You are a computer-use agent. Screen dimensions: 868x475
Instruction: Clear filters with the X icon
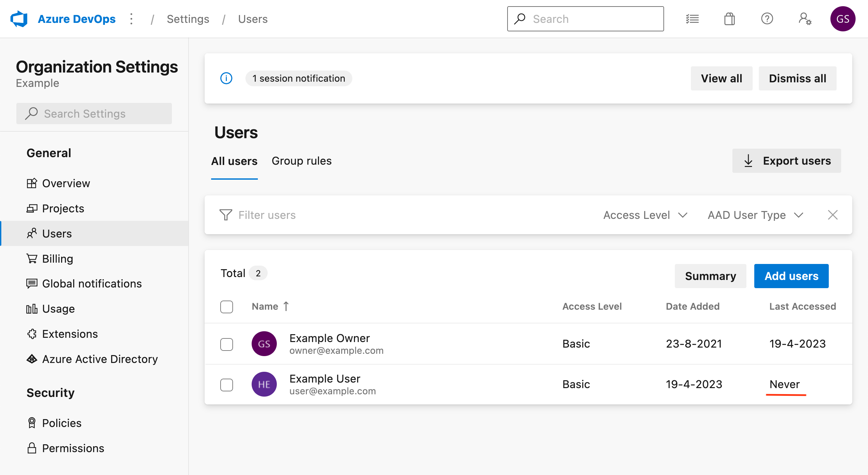(833, 215)
